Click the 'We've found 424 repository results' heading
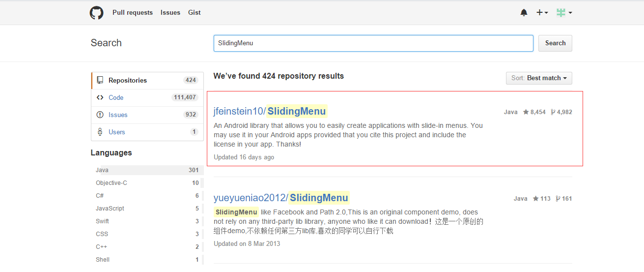This screenshot has height=272, width=644. pyautogui.click(x=279, y=76)
